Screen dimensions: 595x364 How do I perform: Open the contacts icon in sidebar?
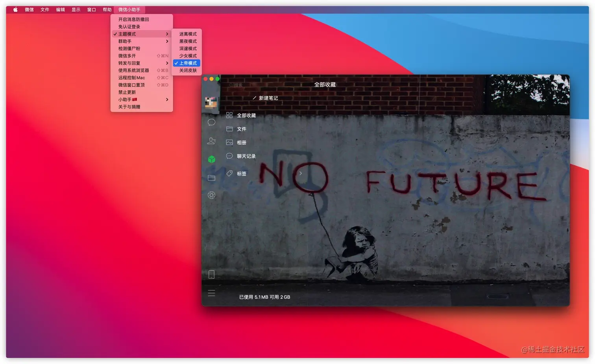211,141
